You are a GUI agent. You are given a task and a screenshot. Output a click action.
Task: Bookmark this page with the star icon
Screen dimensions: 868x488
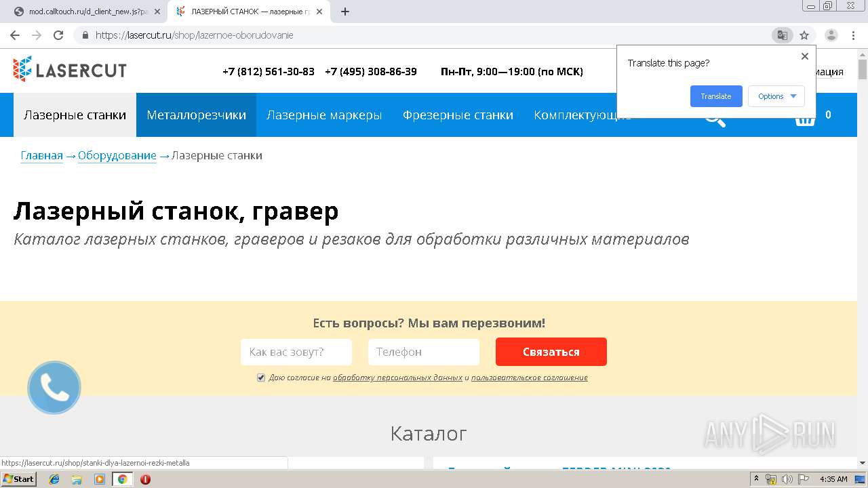[804, 35]
